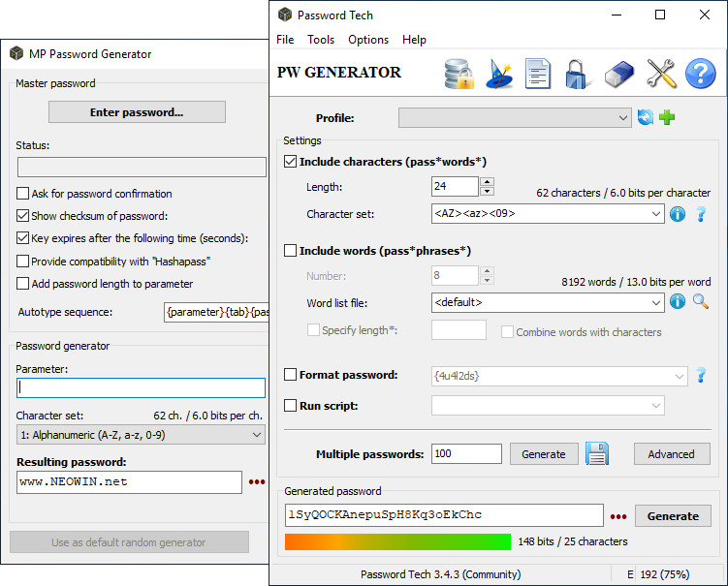This screenshot has width=728, height=586.
Task: Click the document page toolbar icon
Action: tap(538, 74)
